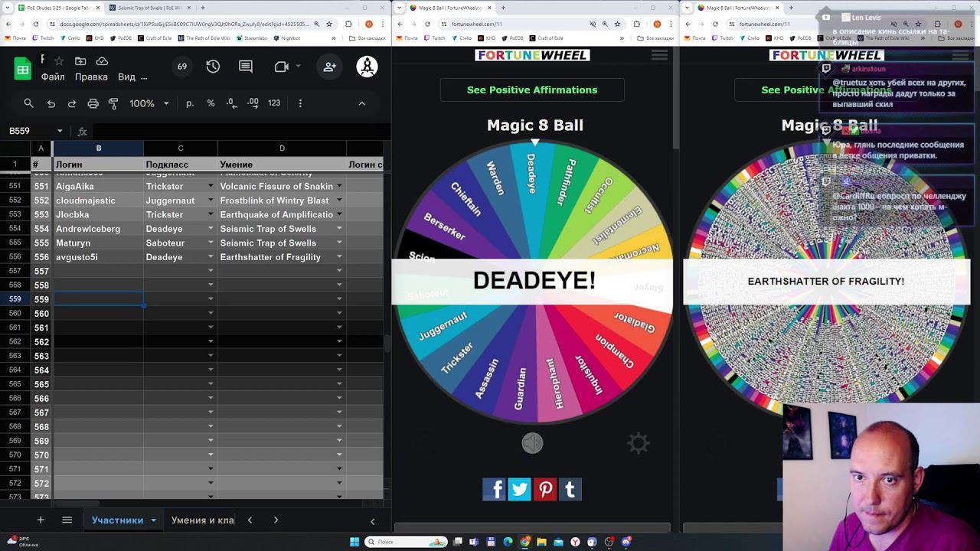Print the spreadsheet
Viewport: 980px width, 551px height.
pyautogui.click(x=93, y=103)
